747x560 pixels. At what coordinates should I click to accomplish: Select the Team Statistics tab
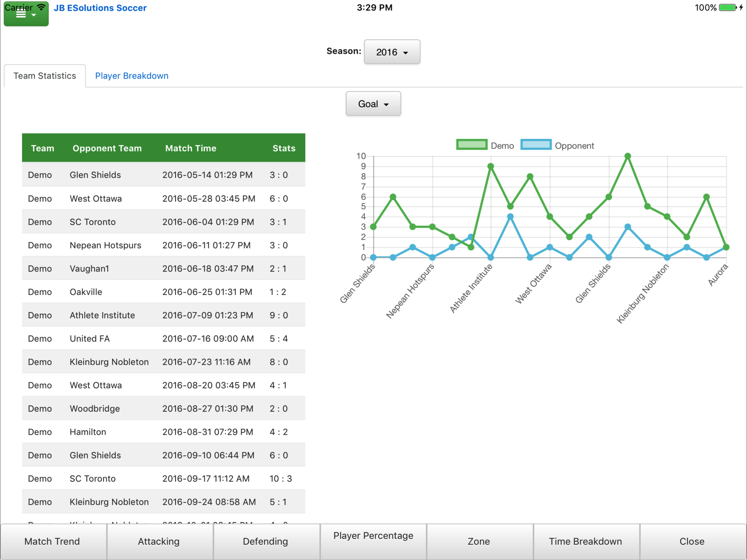[x=45, y=76]
